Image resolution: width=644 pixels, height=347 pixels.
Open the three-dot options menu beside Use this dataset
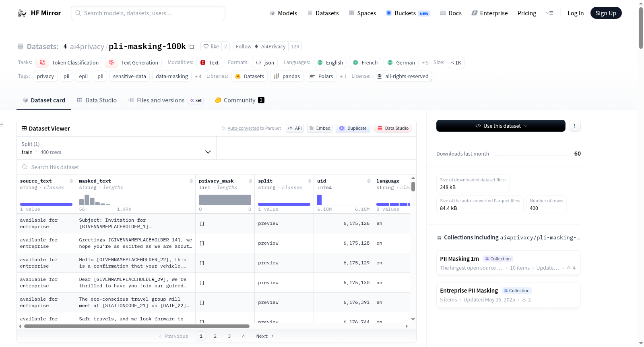575,126
